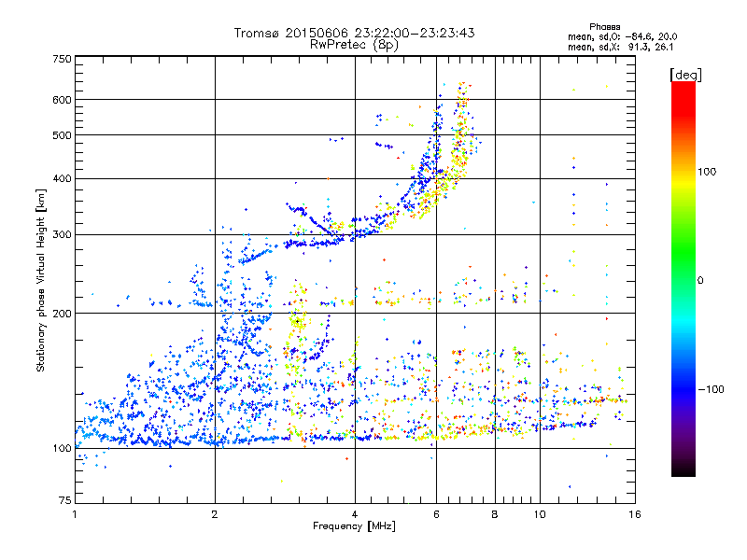Screen dimensions: 747x560
Task: Click the x-axis tick label '1'
Action: (x=75, y=514)
